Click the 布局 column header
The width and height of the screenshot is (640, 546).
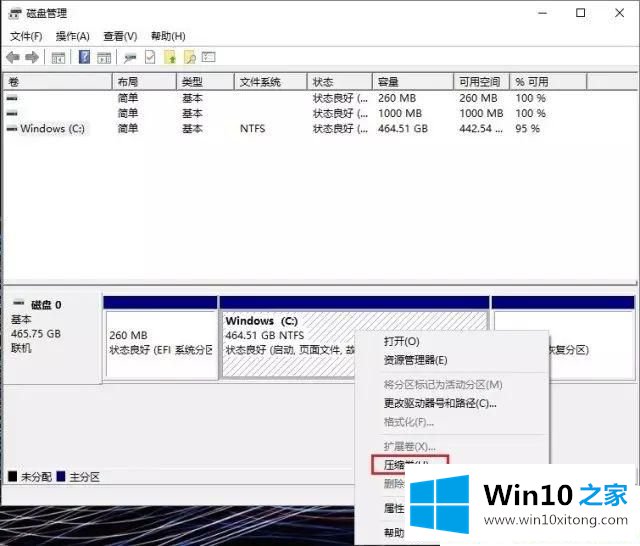(x=144, y=82)
